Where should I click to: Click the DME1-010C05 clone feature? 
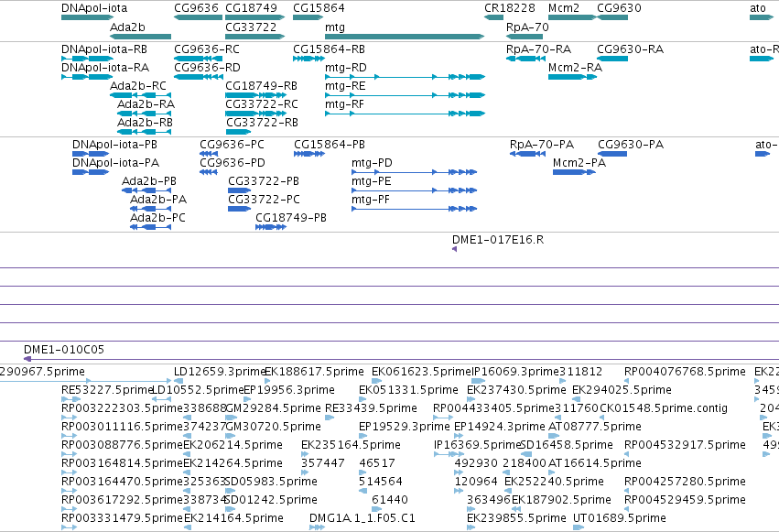pyautogui.click(x=402, y=359)
